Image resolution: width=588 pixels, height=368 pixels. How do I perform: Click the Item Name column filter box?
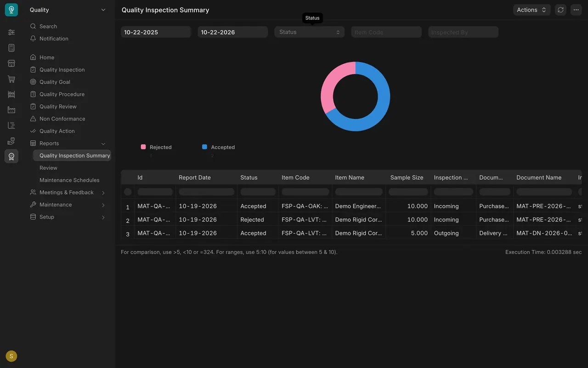click(x=359, y=192)
